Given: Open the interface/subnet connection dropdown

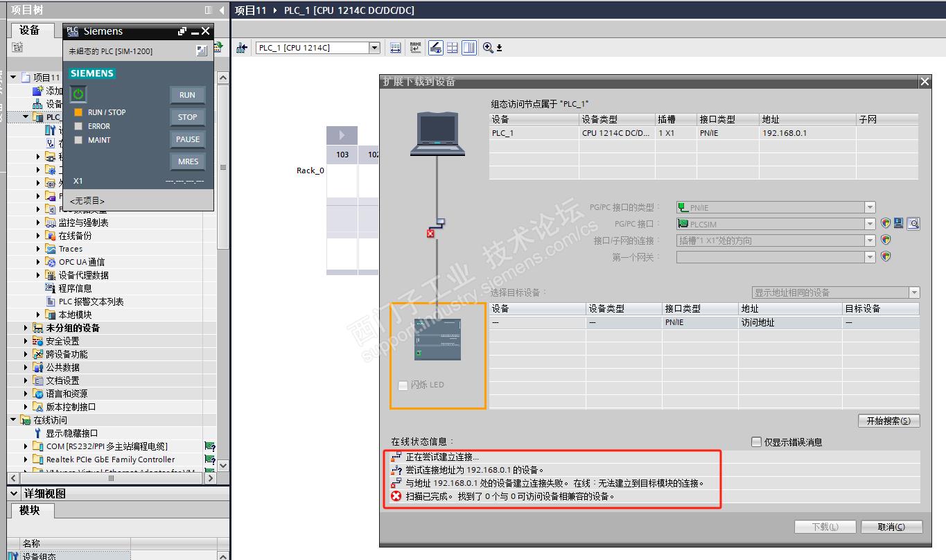Looking at the screenshot, I should click(870, 240).
